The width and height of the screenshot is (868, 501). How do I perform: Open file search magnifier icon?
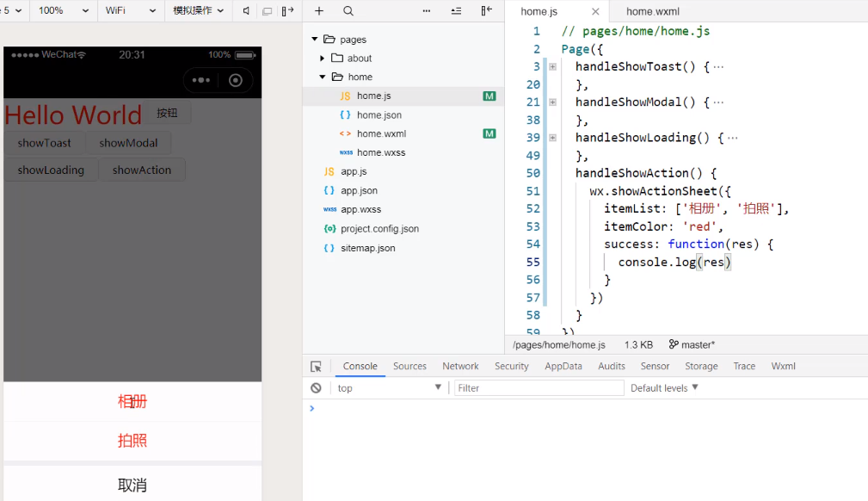[x=348, y=10]
